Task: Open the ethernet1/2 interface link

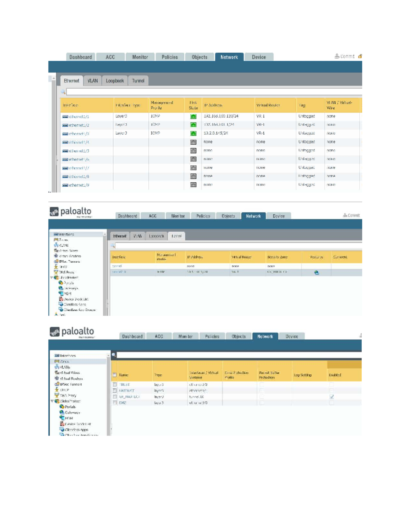Action: 79,125
